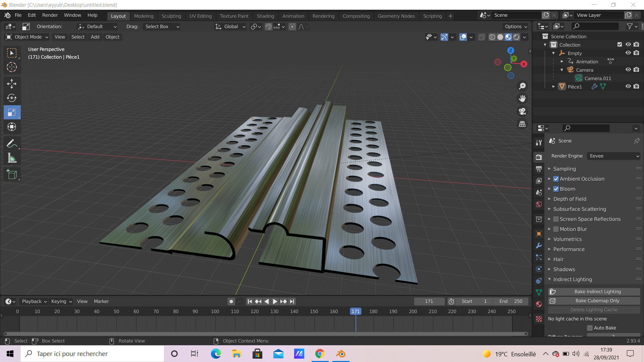Open the Render menu
644x362 pixels.
click(x=50, y=15)
